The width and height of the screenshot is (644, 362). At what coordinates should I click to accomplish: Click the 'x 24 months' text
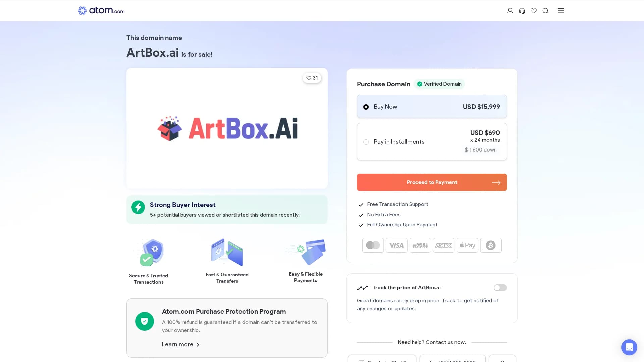[485, 140]
